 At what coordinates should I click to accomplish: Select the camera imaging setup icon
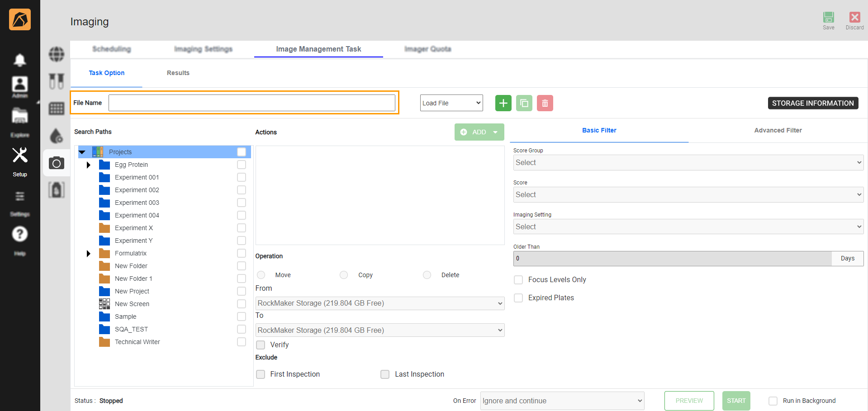pyautogui.click(x=56, y=163)
